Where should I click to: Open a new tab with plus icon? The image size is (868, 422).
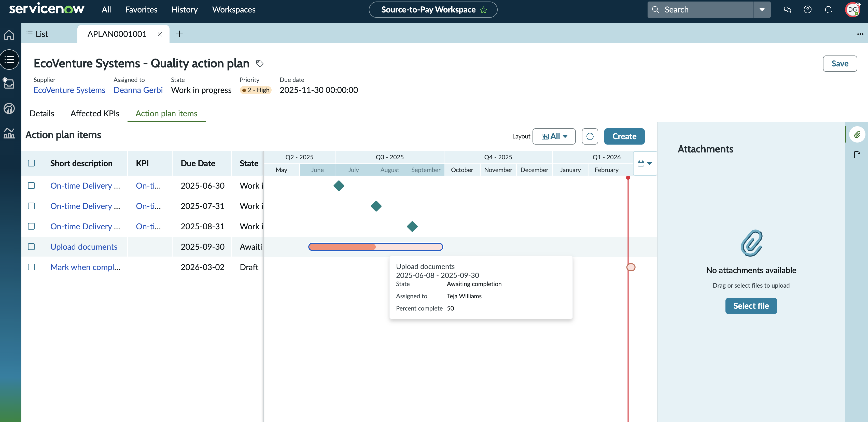(x=180, y=34)
